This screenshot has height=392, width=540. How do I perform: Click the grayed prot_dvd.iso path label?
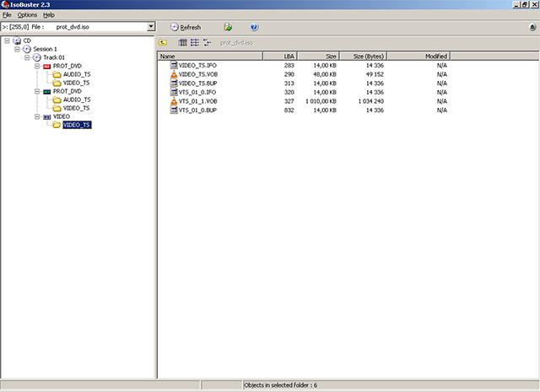click(236, 43)
